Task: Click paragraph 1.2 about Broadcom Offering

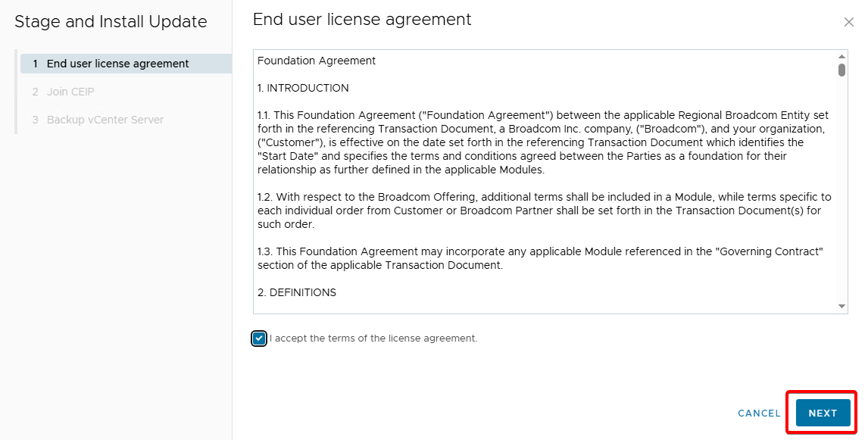Action: (543, 211)
